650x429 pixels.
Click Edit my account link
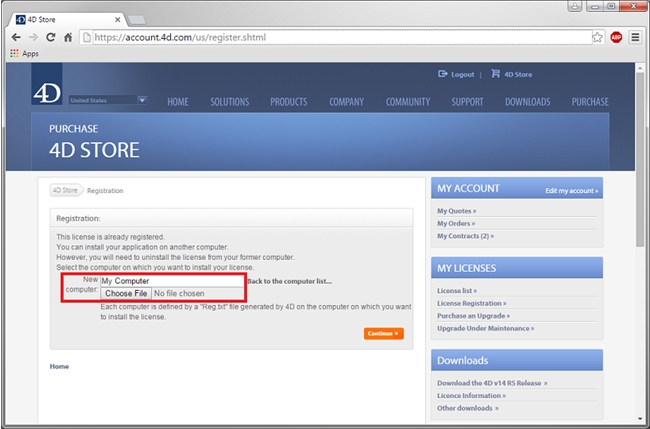coord(571,190)
